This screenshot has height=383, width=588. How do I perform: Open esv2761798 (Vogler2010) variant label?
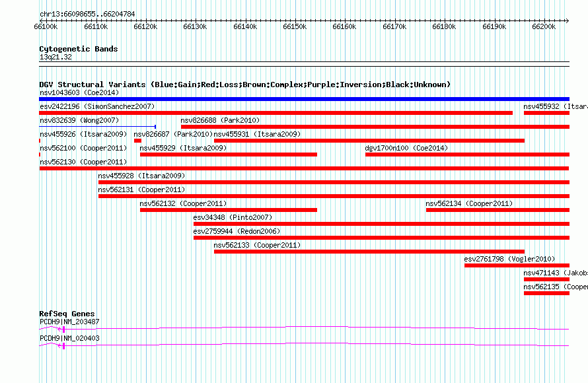tap(509, 259)
